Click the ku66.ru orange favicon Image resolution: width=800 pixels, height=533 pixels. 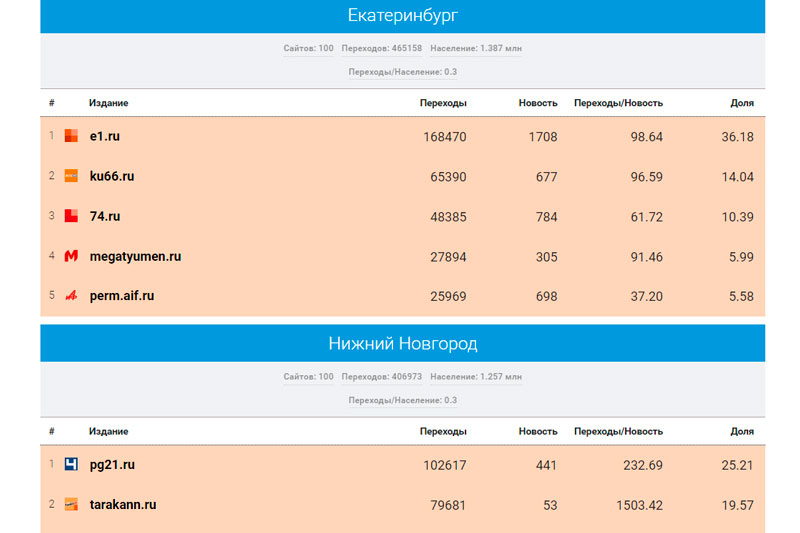[71, 176]
